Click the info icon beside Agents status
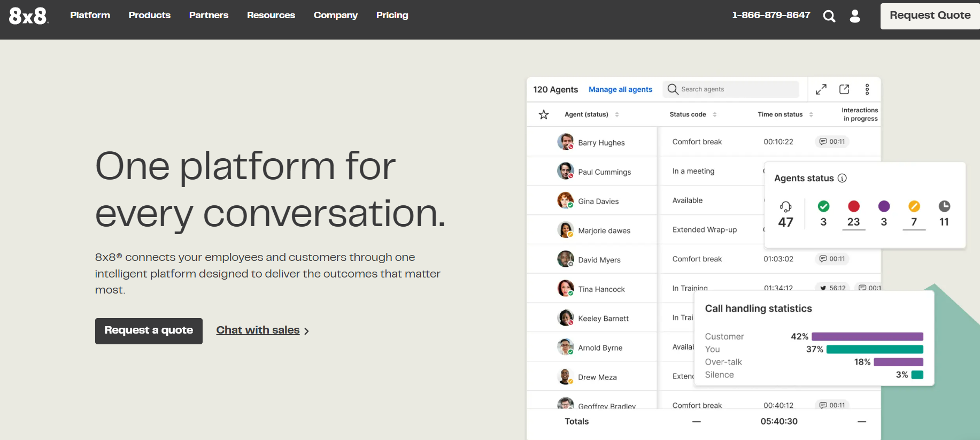Screen dimensions: 980x440 [842, 178]
